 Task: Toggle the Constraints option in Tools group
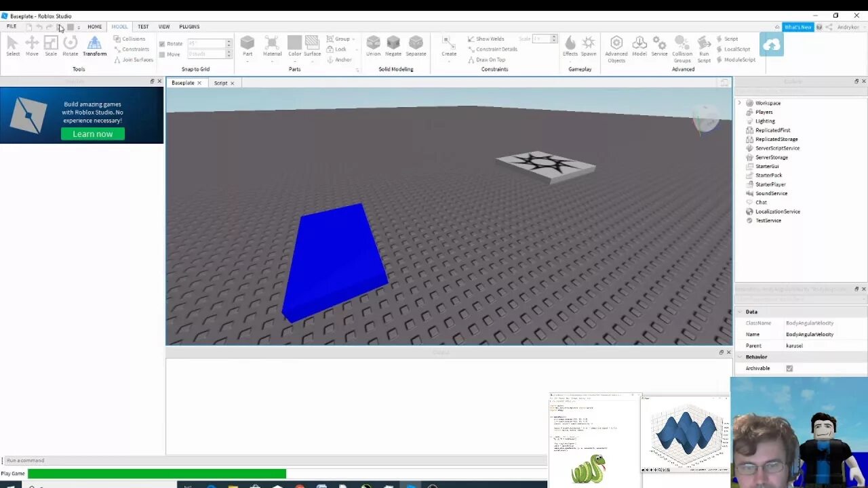click(131, 49)
